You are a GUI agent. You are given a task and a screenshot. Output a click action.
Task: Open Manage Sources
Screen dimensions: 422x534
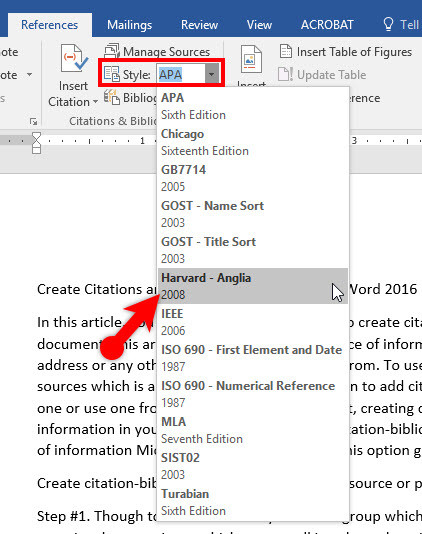tap(157, 52)
